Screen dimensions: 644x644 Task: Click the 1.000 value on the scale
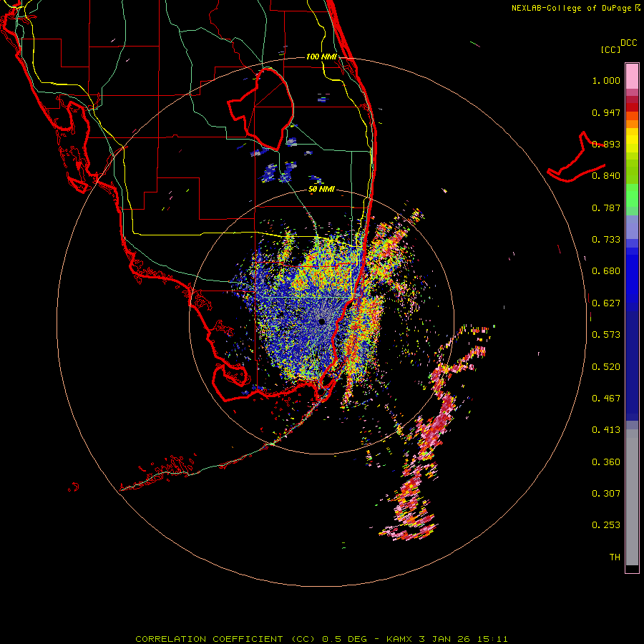(606, 80)
